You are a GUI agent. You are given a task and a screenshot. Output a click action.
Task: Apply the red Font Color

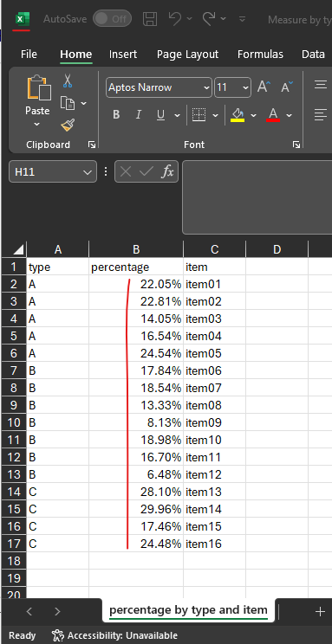[273, 114]
